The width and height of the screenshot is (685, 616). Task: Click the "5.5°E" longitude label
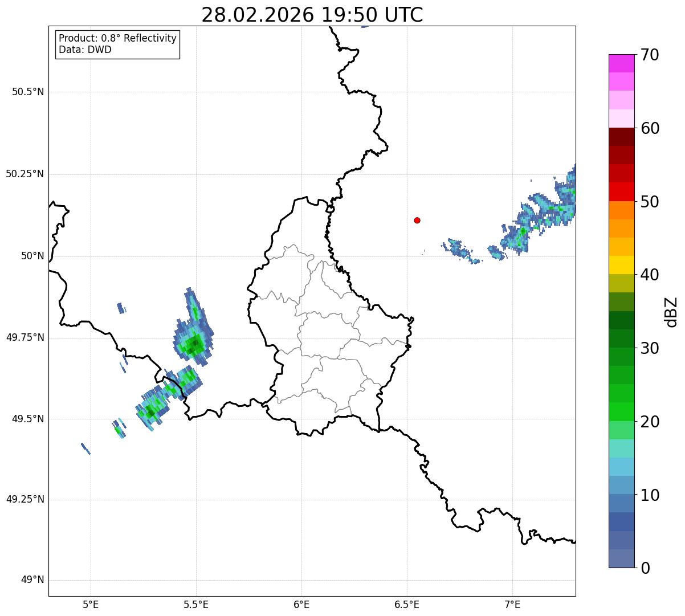(196, 605)
